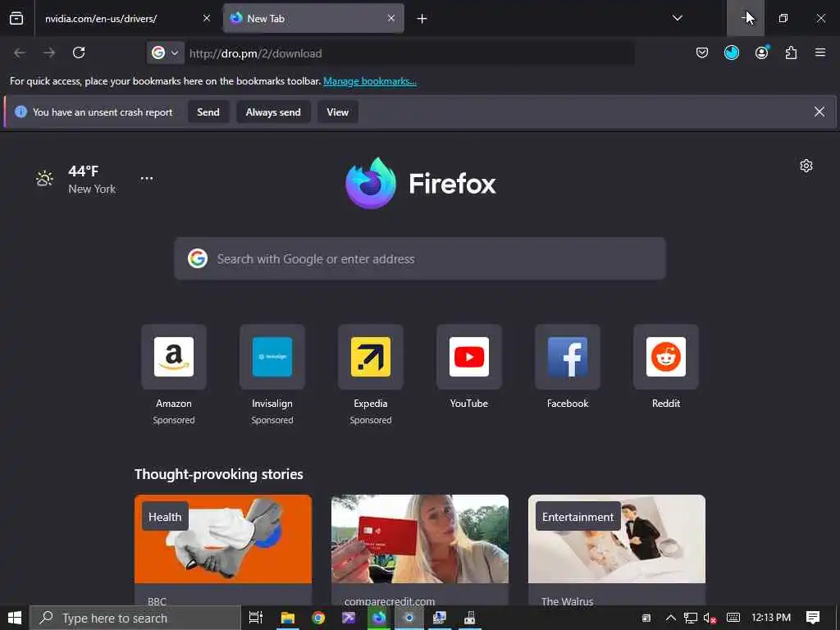Open the BBC Health story card
840x630 pixels.
click(223, 550)
